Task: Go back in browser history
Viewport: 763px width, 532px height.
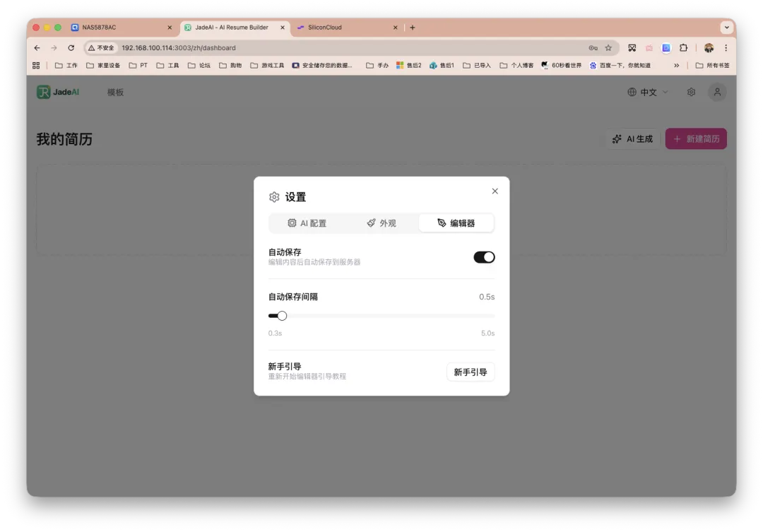Action: coord(37,48)
